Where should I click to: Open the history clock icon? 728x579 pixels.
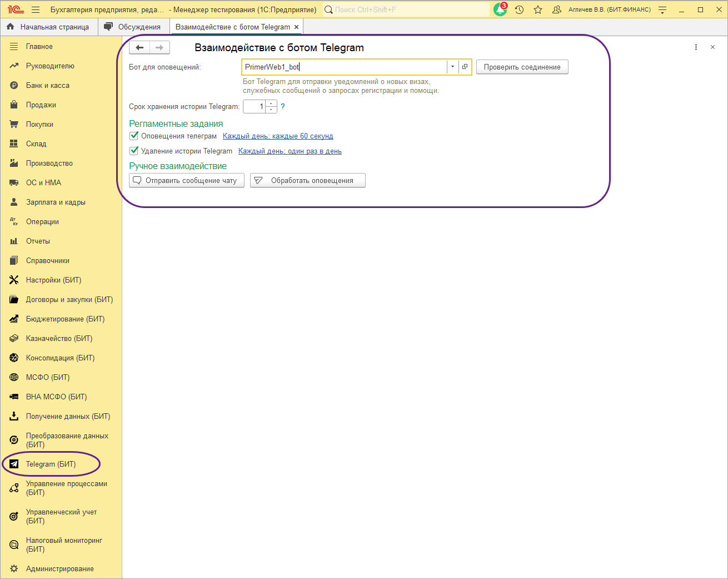(519, 10)
